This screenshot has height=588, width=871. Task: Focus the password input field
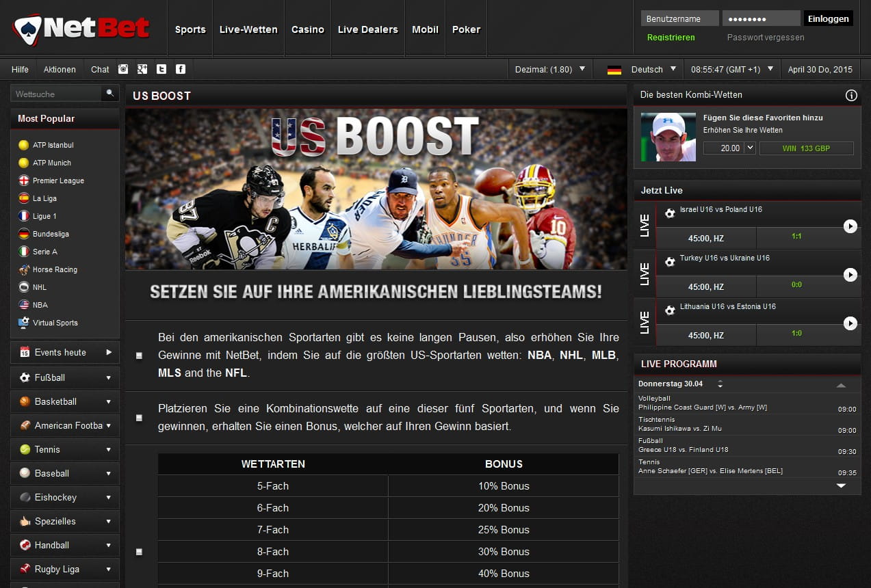[x=761, y=18]
